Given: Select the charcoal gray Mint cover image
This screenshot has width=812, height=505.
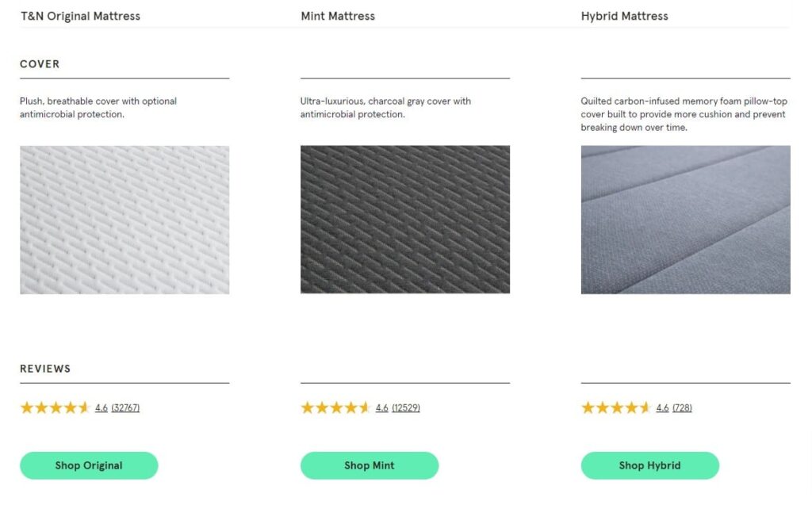Looking at the screenshot, I should click(405, 220).
